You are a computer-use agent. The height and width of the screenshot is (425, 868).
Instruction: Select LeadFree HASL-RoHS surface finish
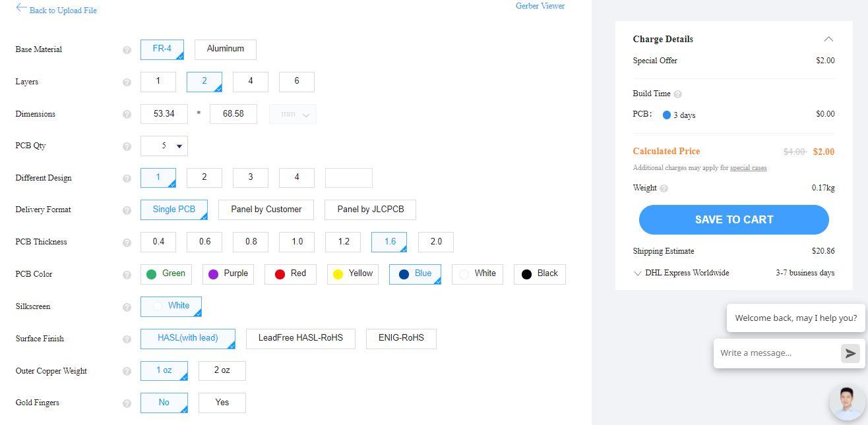[300, 339]
